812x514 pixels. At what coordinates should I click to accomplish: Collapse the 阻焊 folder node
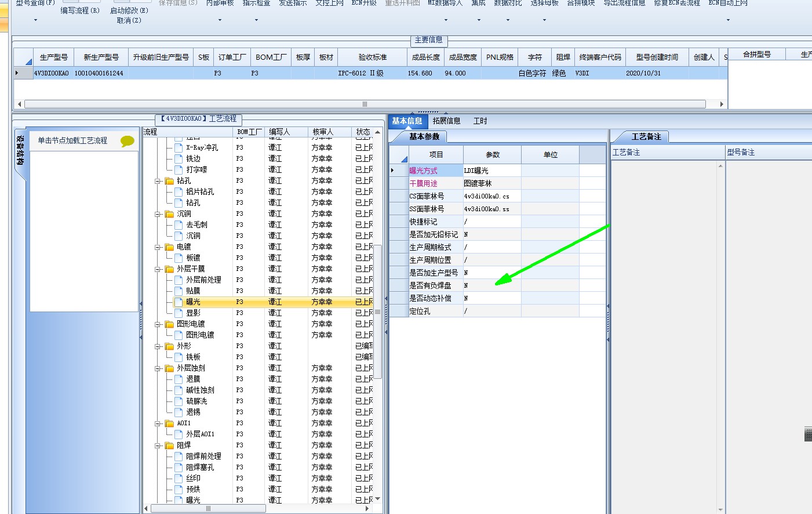point(158,446)
